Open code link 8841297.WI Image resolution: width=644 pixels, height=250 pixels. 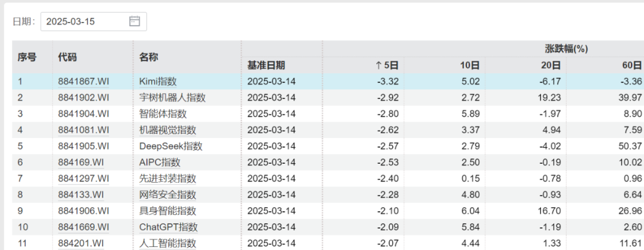pyautogui.click(x=83, y=179)
